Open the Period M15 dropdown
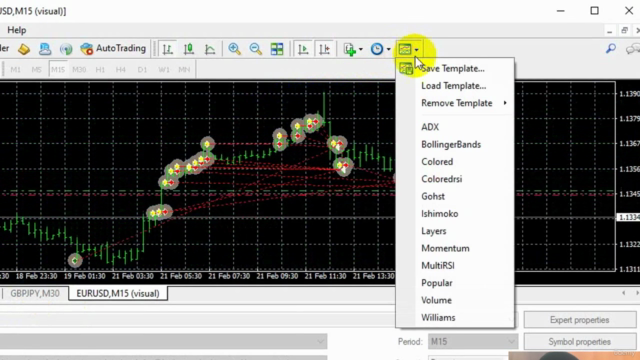Image resolution: width=640 pixels, height=360 pixels. 473,342
